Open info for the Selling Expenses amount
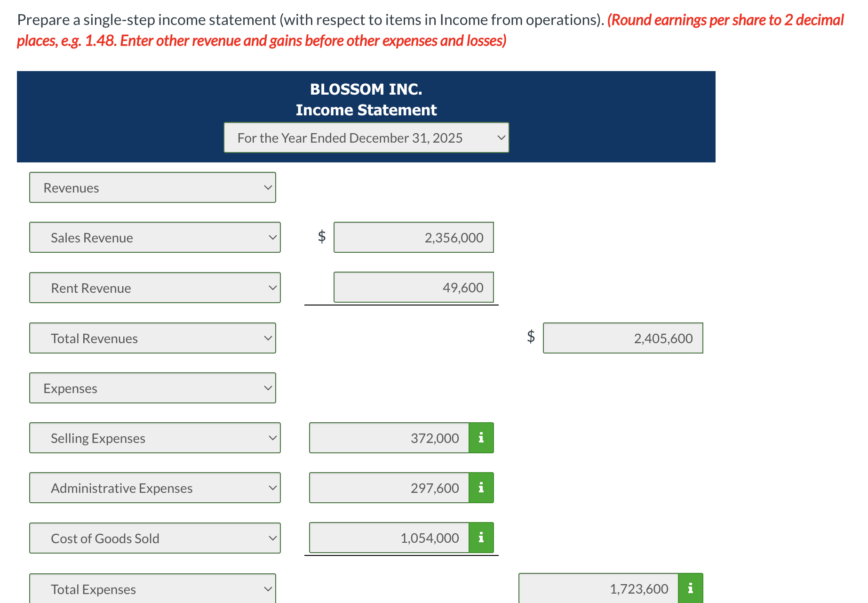 (x=480, y=437)
